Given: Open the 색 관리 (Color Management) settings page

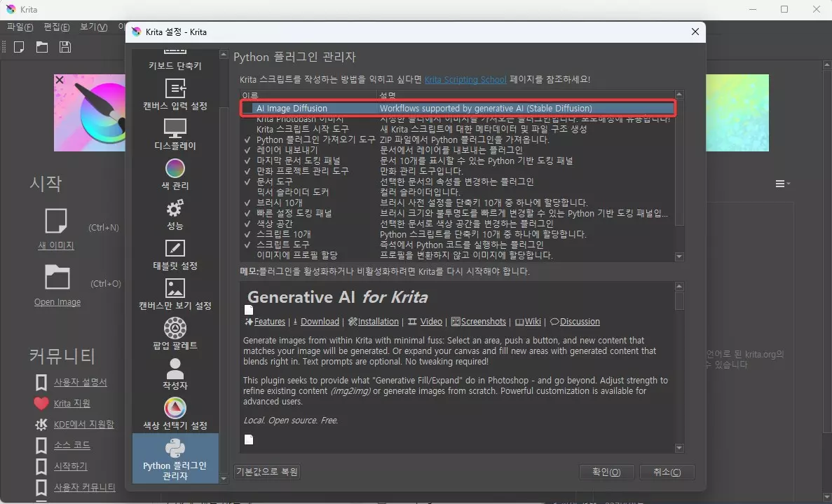Looking at the screenshot, I should pyautogui.click(x=175, y=175).
